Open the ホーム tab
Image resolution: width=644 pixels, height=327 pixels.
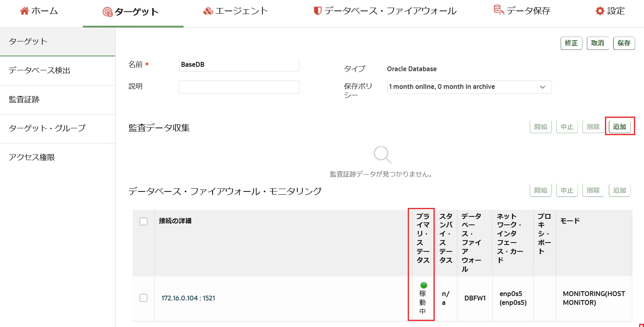pos(39,11)
